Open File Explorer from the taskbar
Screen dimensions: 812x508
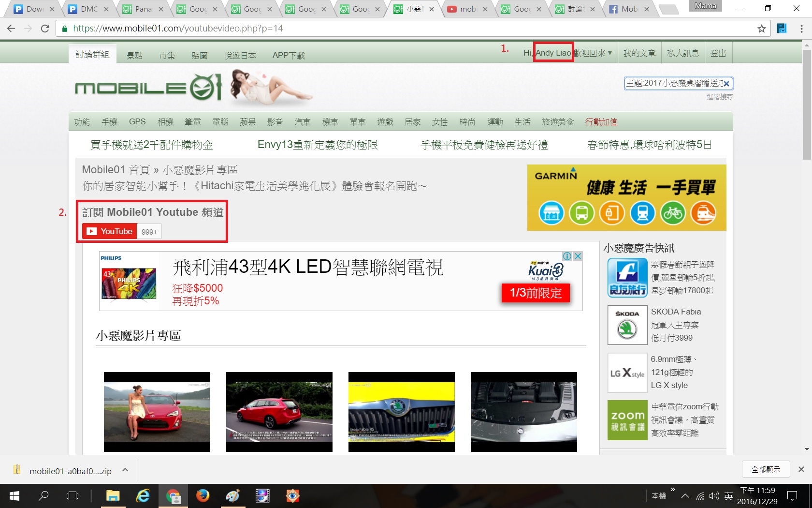click(113, 496)
